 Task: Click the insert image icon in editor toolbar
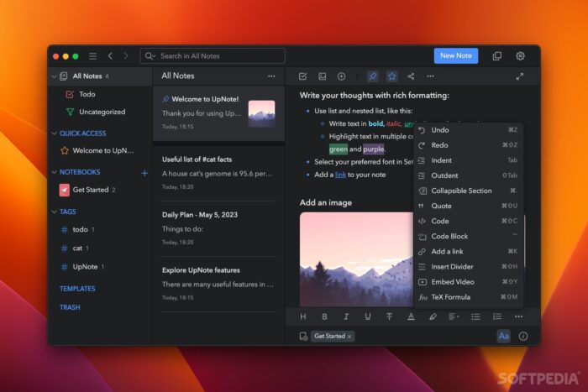[322, 76]
